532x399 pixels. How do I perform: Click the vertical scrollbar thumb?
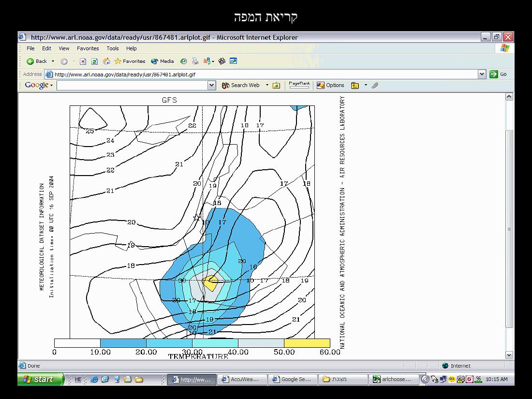pyautogui.click(x=509, y=229)
